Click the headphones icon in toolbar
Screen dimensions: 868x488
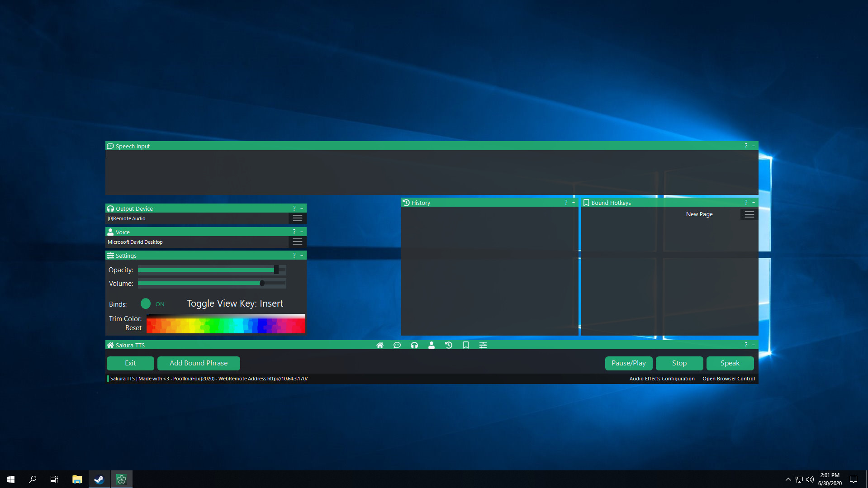click(414, 345)
